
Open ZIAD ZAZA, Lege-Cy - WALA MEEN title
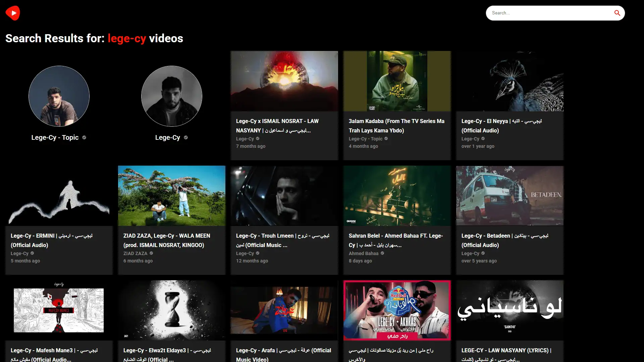coord(167,240)
